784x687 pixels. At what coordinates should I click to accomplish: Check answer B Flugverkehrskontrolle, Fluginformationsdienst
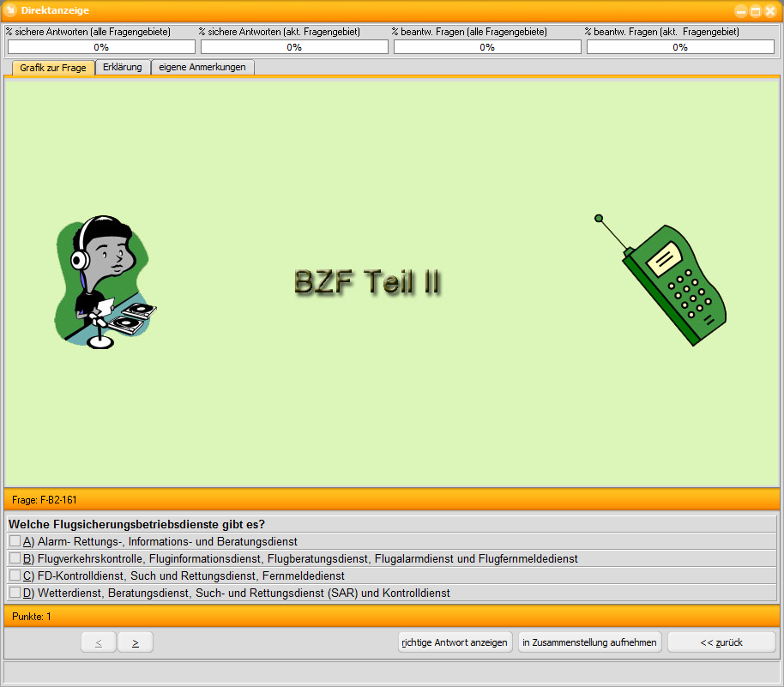(15, 558)
